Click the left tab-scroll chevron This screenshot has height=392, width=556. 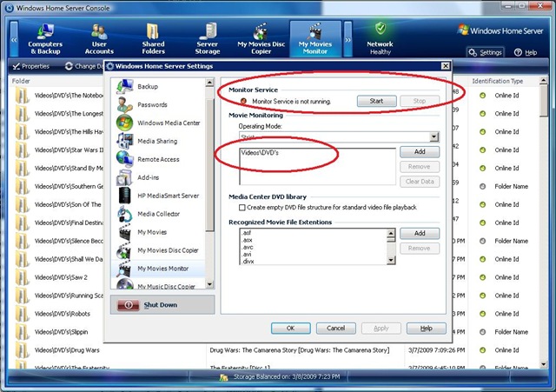point(14,39)
